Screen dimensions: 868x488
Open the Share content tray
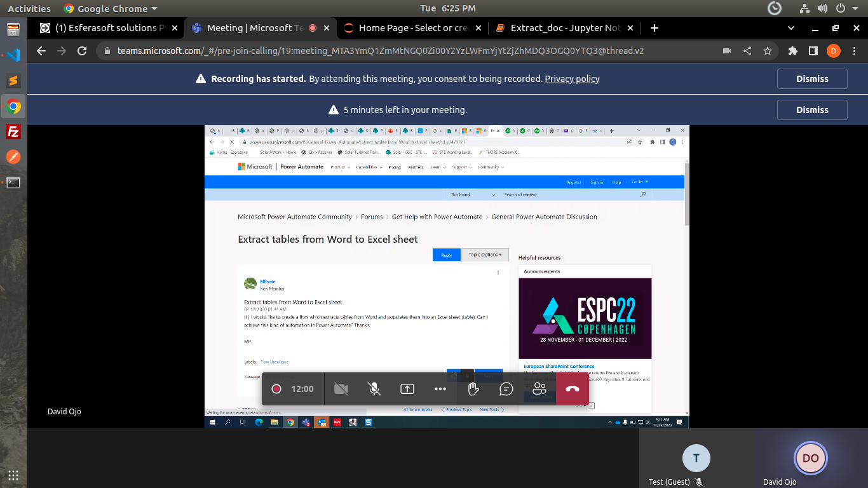click(x=407, y=389)
